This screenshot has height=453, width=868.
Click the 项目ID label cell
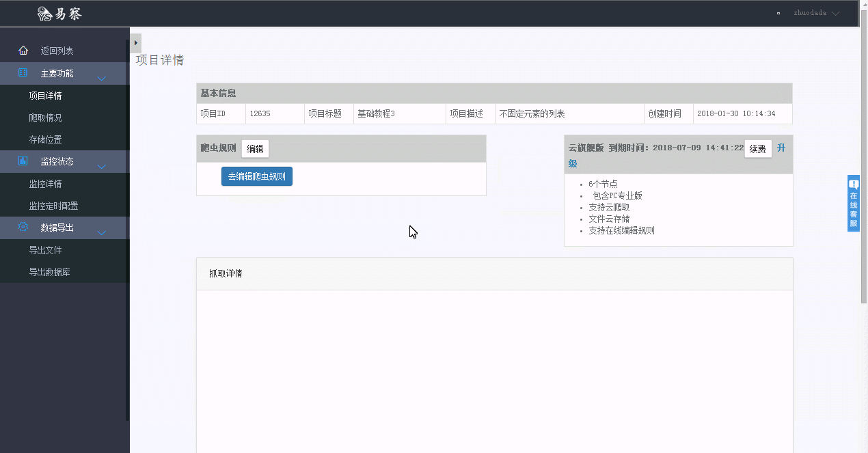point(221,113)
